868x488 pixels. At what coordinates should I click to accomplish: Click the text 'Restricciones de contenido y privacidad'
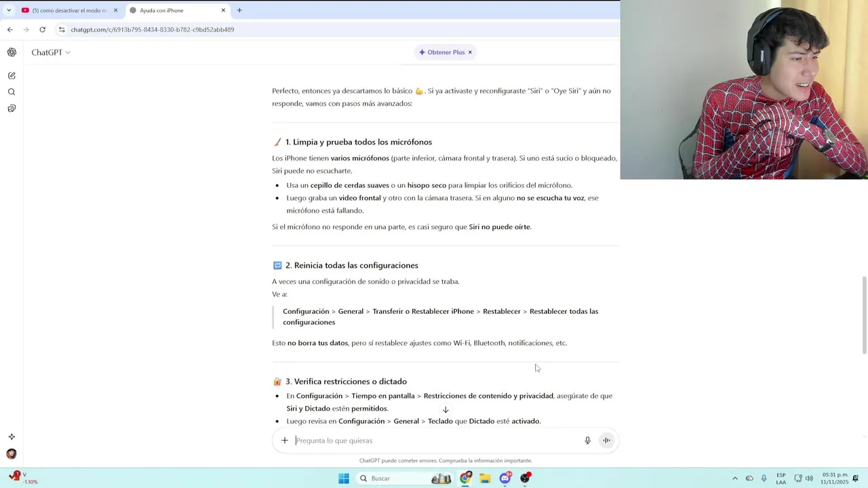click(x=488, y=396)
